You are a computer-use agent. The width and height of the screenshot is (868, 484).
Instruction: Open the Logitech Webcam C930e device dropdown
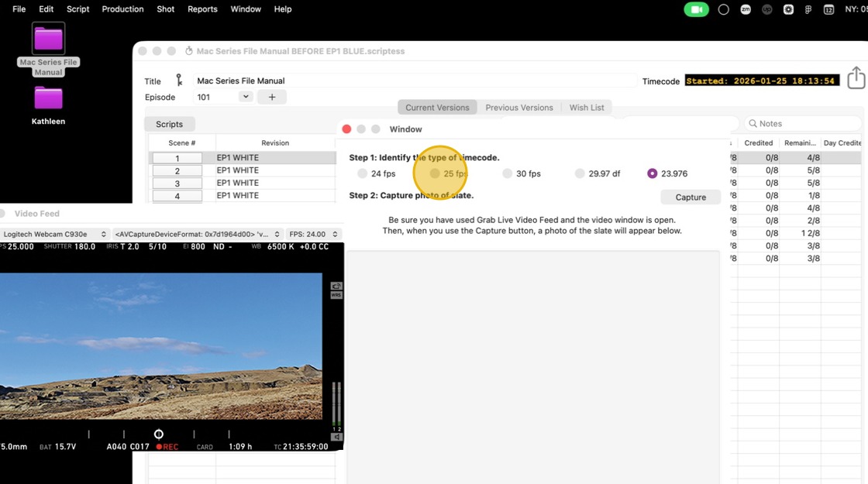(55, 234)
